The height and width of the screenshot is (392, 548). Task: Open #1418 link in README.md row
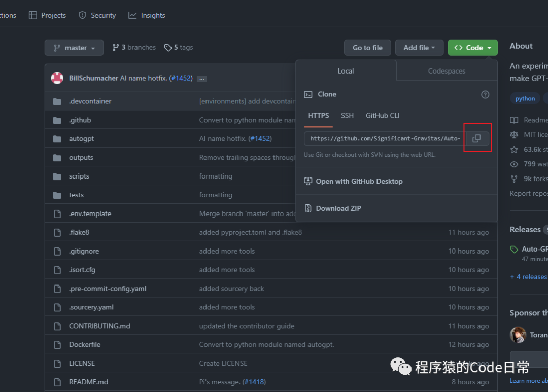255,382
